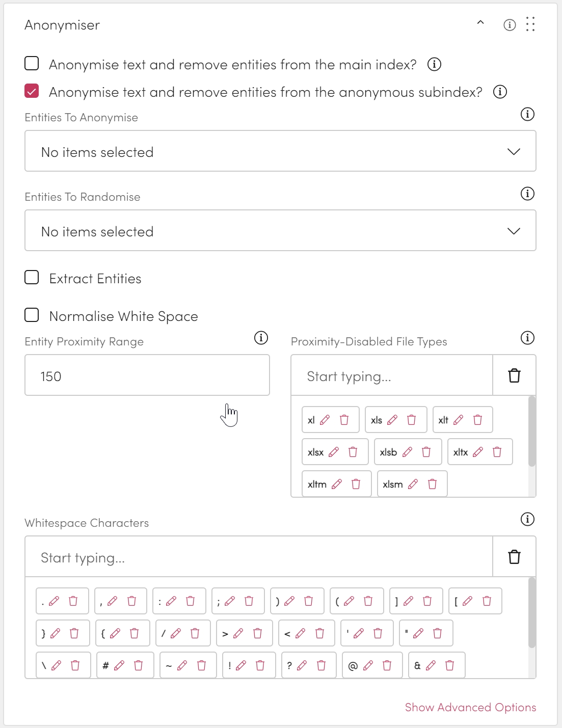Click Show Advanced Options link

tap(470, 707)
